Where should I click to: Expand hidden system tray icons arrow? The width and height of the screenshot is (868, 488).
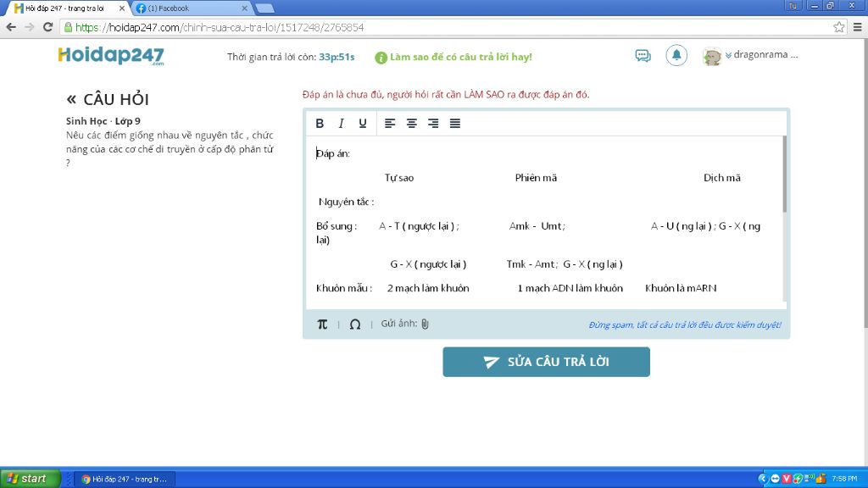763,479
